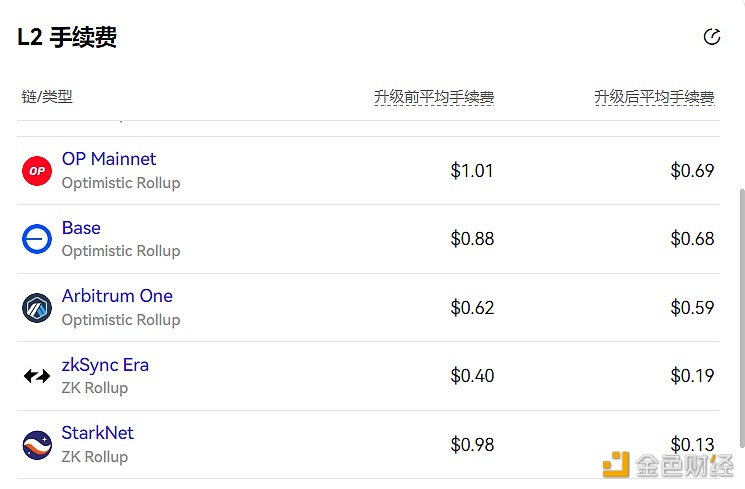745x489 pixels.
Task: Open the StarkNet link
Action: [98, 433]
